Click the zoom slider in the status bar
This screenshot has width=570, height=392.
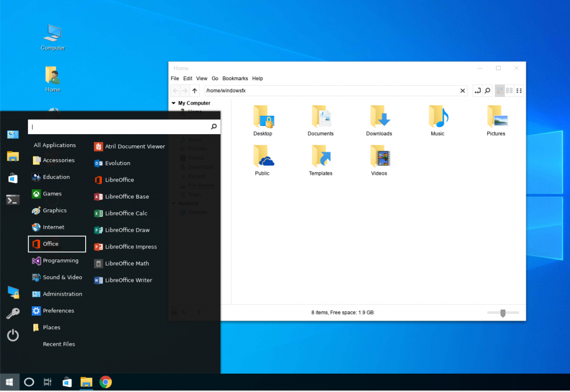[503, 313]
